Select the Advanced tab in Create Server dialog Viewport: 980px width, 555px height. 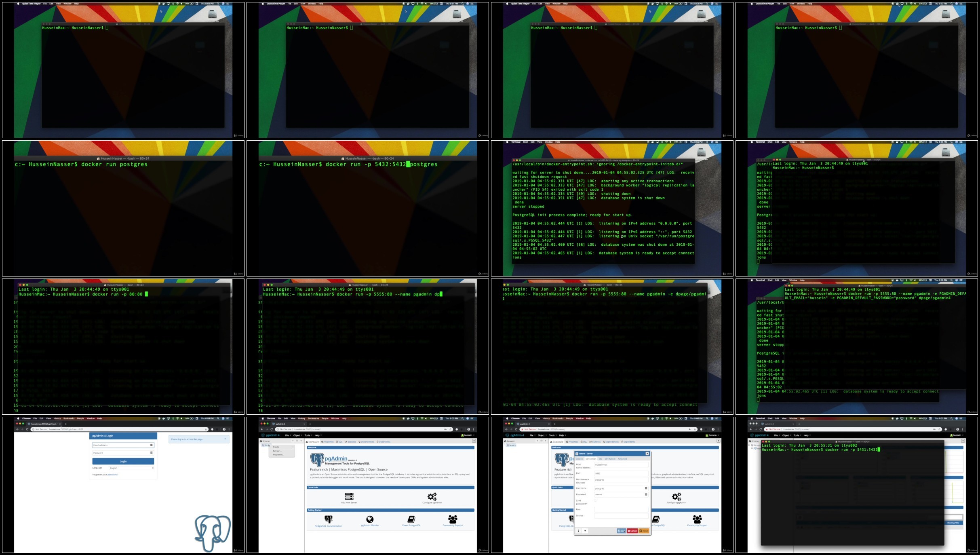(622, 459)
